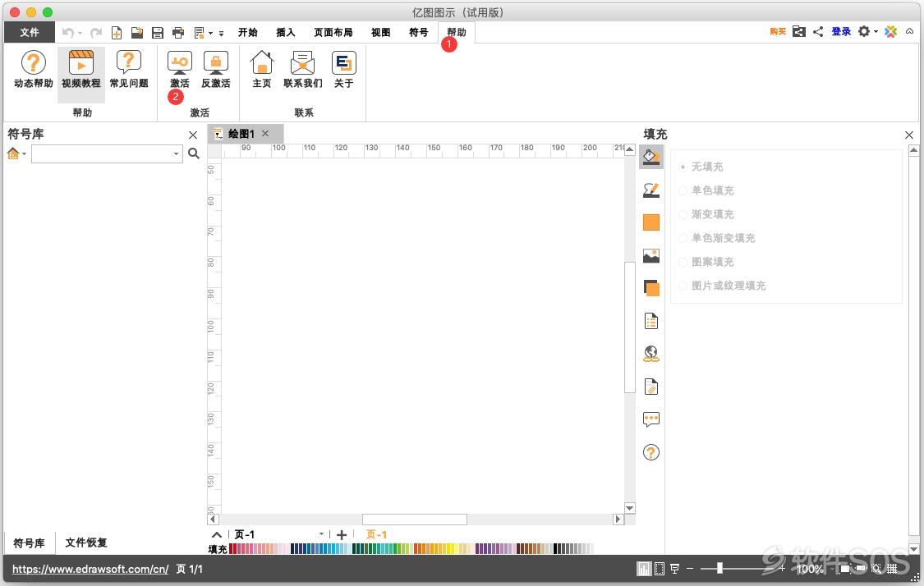924x586 pixels.
Task: Click the 登录 (Login) link
Action: click(841, 32)
